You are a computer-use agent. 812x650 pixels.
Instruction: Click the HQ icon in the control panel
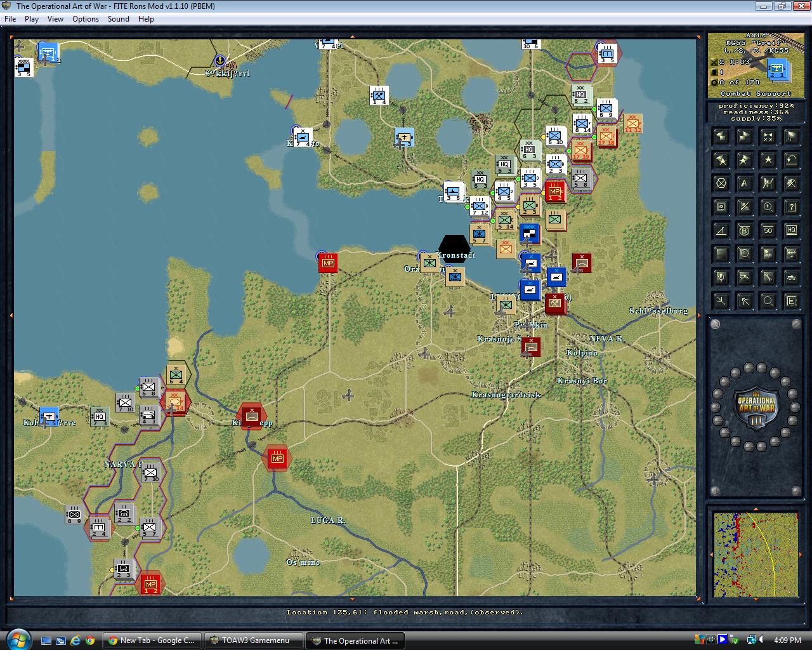coord(792,230)
